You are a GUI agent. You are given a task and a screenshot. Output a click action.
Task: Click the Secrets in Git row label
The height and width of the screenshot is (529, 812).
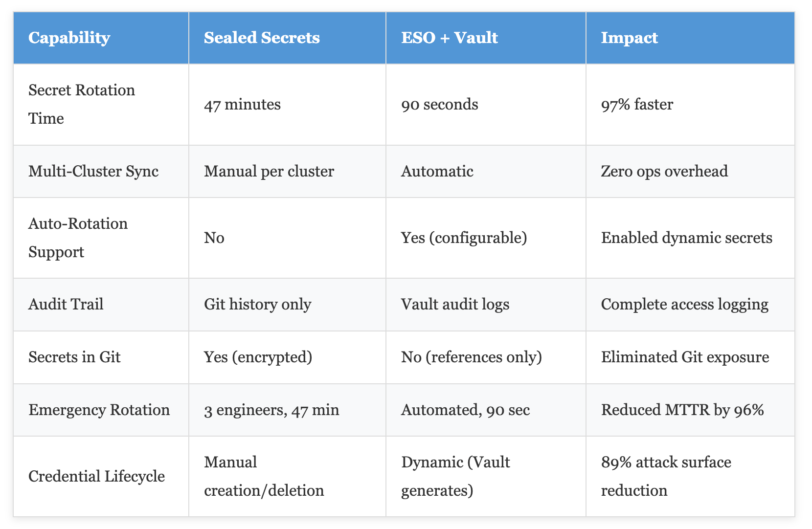coord(101,357)
